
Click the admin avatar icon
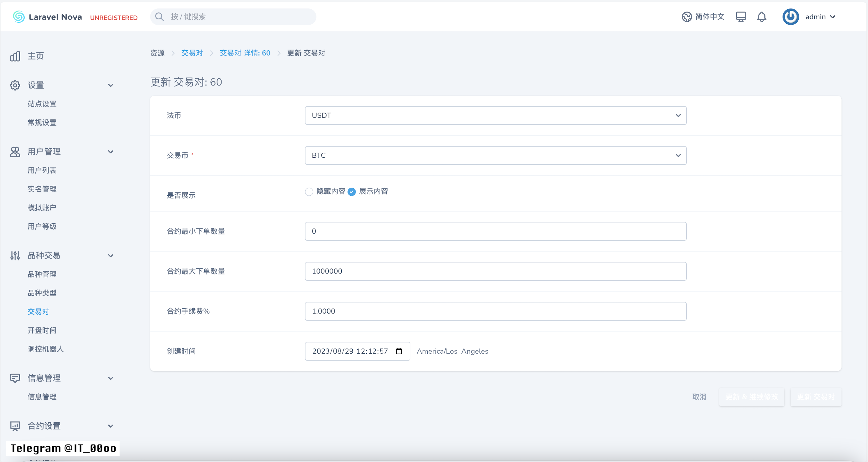790,17
